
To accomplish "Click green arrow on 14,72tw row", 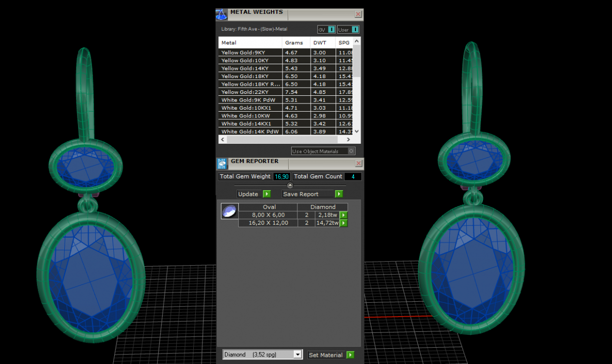I will 344,223.
